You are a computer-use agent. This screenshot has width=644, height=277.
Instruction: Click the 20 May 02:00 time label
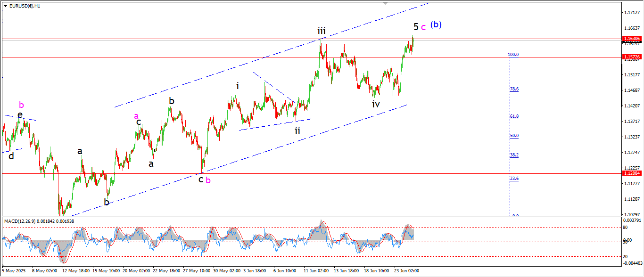(x=135, y=271)
